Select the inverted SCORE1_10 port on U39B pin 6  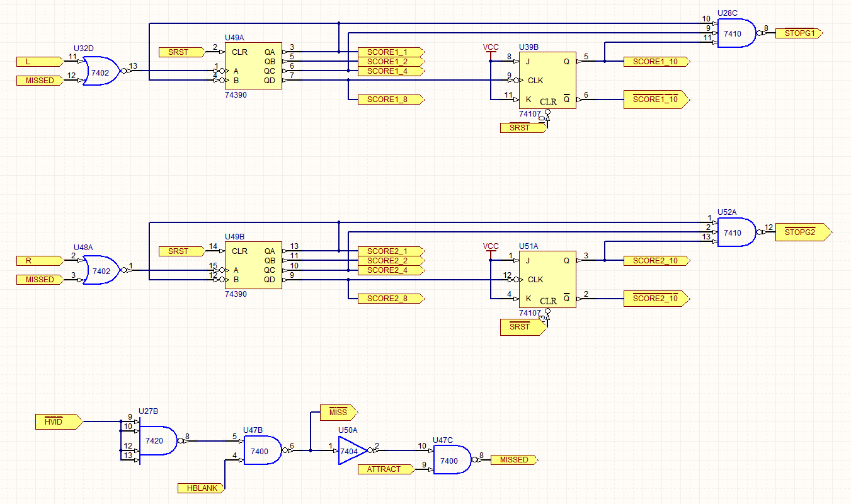point(657,100)
